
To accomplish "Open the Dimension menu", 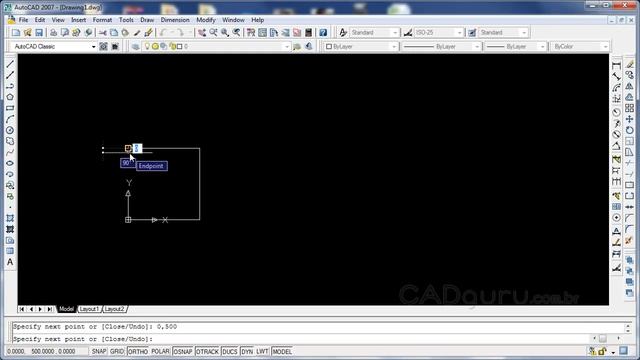I will (x=175, y=20).
